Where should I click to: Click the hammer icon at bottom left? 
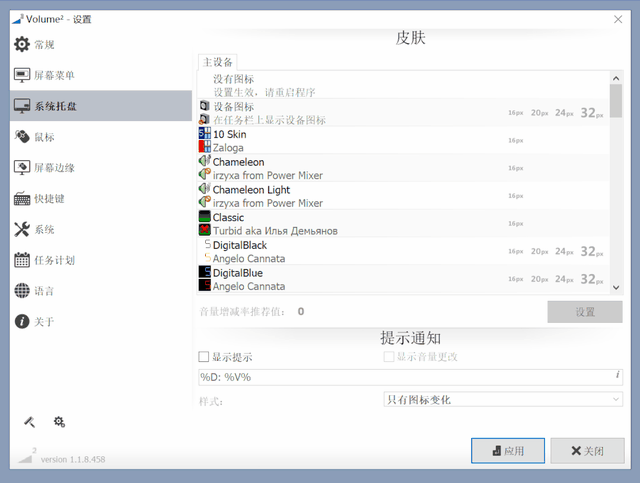coord(29,422)
